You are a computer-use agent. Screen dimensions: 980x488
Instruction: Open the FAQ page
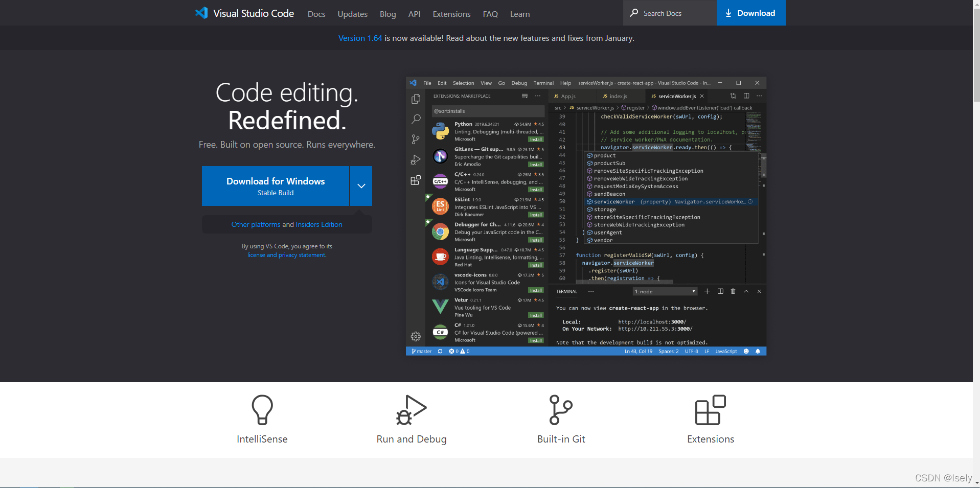click(490, 14)
